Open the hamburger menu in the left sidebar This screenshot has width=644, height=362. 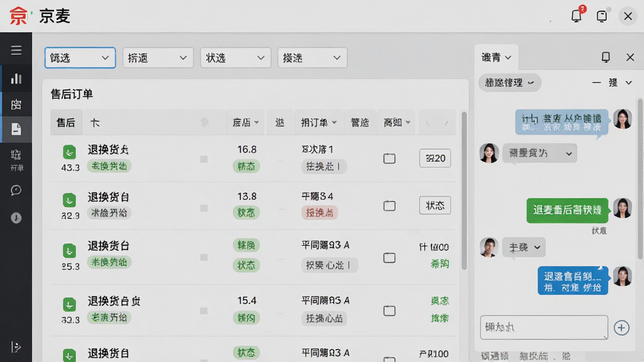16,50
